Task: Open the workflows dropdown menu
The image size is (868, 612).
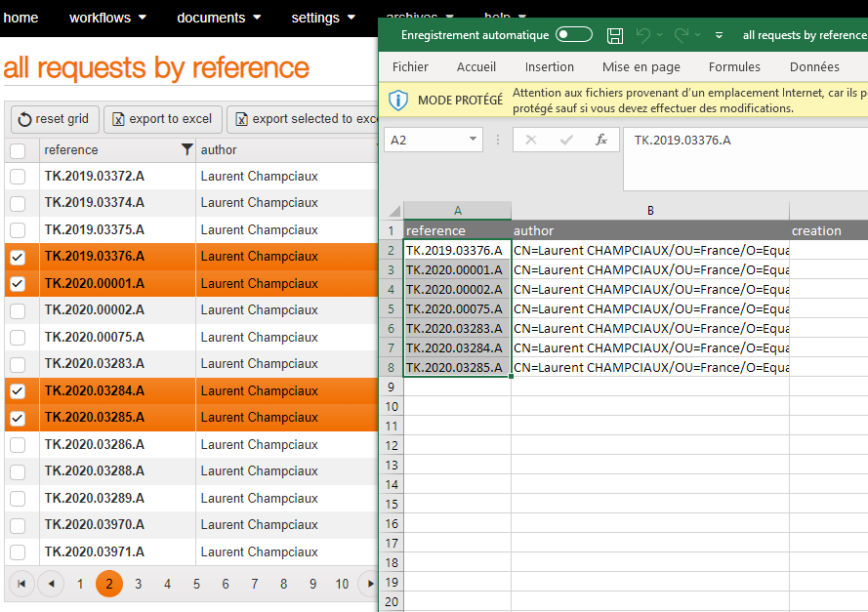Action: pos(107,18)
